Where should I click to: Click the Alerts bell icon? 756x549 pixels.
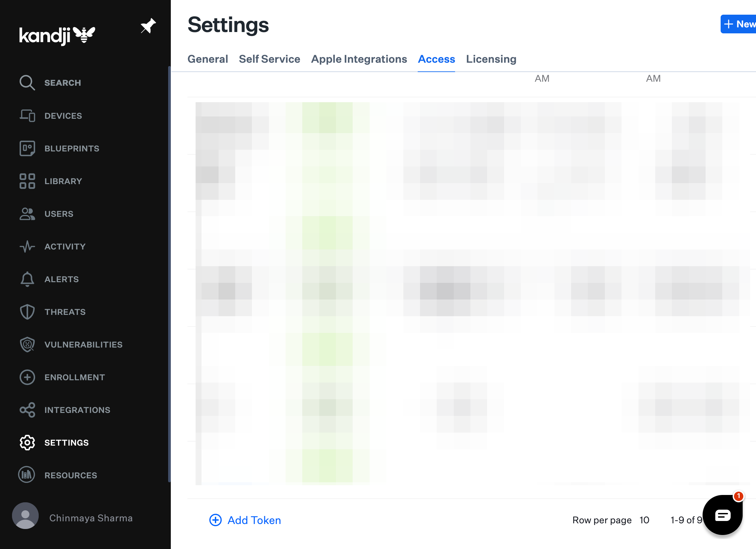(x=27, y=279)
